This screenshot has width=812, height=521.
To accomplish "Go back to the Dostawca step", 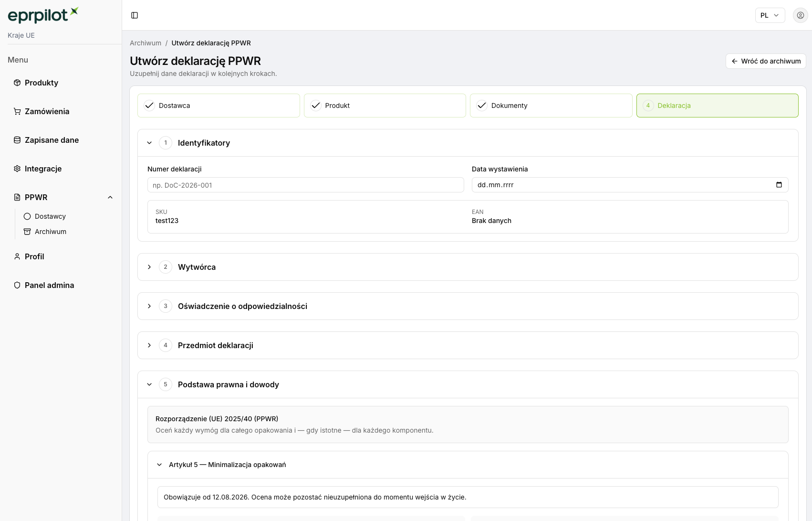I will click(219, 106).
